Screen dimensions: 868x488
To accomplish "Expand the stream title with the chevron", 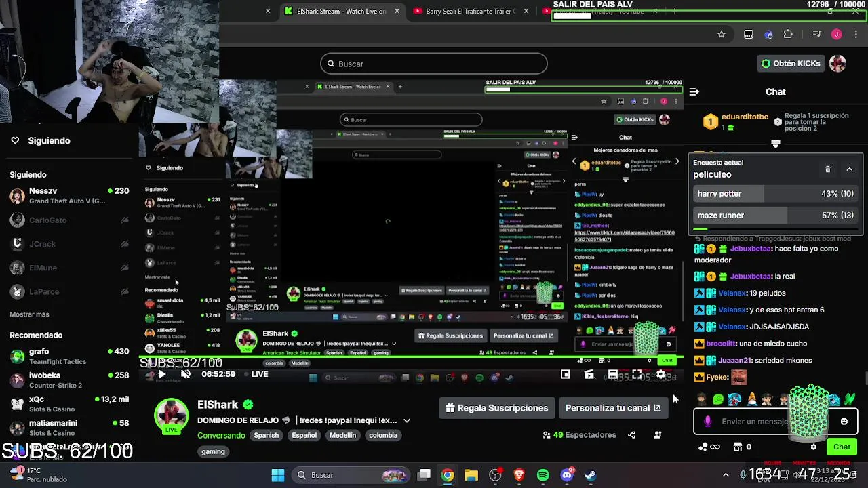I will (x=407, y=420).
